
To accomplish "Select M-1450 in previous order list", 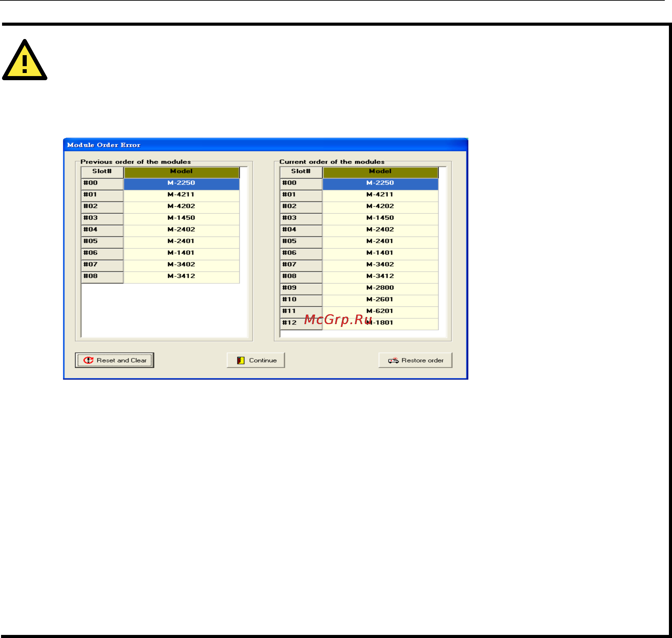I will [181, 219].
